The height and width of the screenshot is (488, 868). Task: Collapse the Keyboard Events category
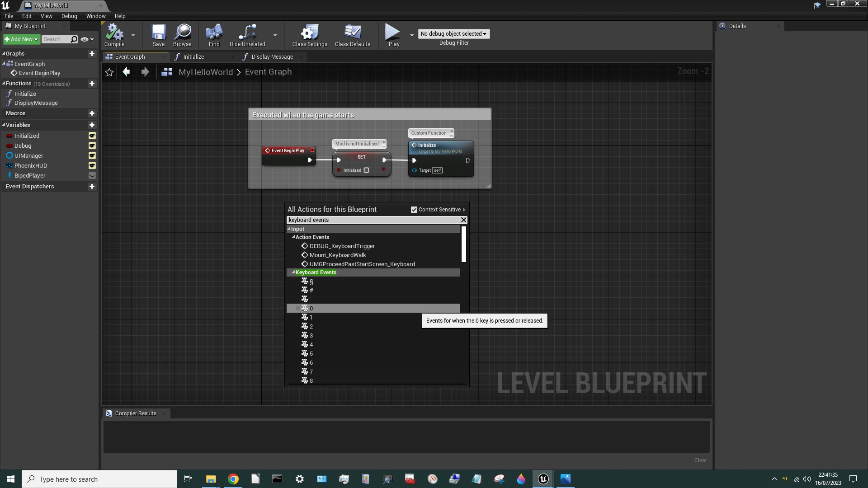293,272
